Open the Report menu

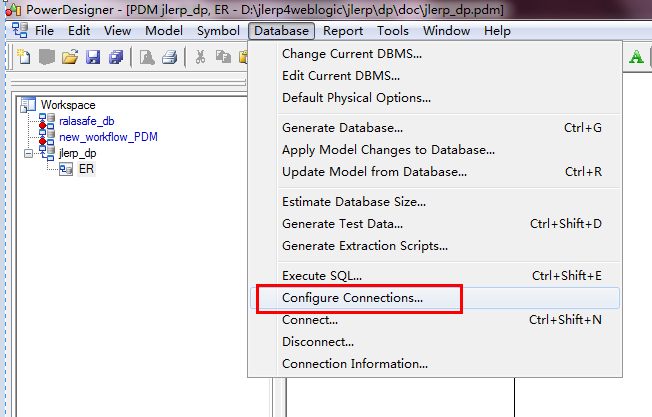[x=343, y=31]
